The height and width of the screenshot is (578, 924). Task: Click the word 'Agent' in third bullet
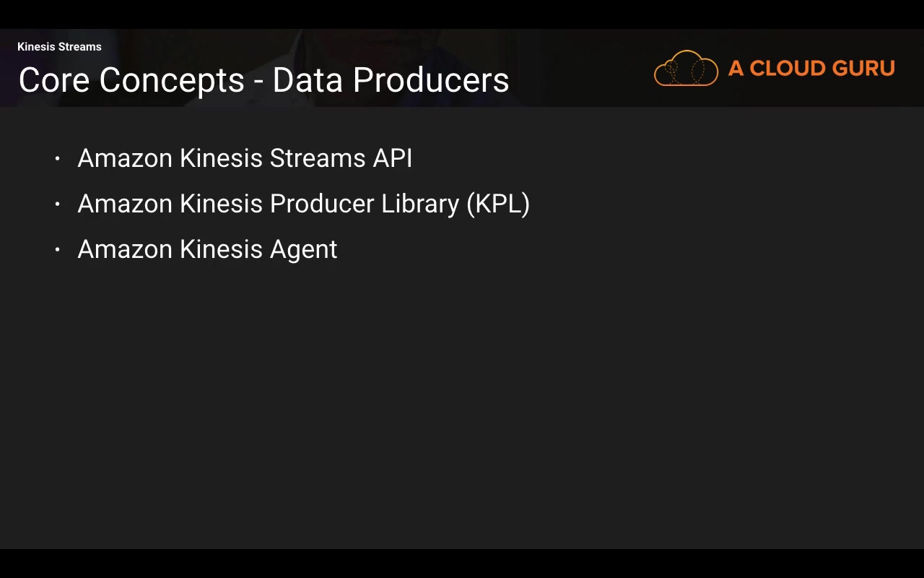(x=303, y=250)
